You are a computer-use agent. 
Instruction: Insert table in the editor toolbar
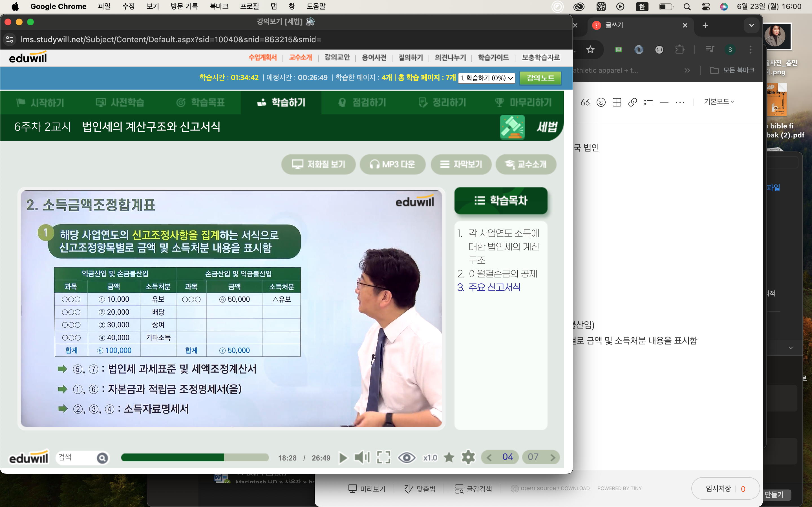[617, 102]
